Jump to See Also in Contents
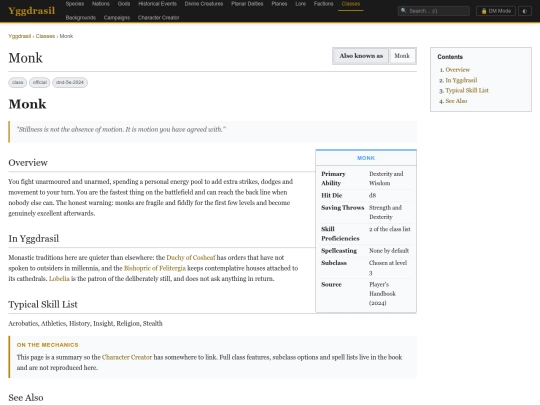Screen dimensions: 540x405 pyautogui.click(x=456, y=101)
